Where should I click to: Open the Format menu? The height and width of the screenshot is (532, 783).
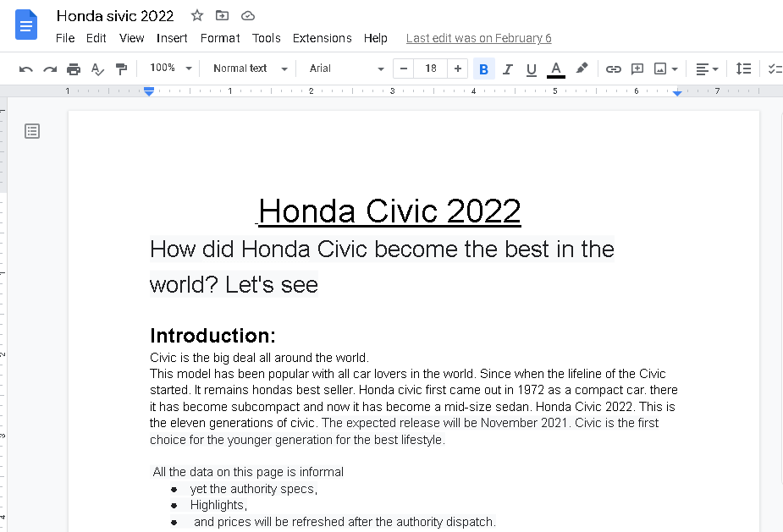pyautogui.click(x=220, y=38)
